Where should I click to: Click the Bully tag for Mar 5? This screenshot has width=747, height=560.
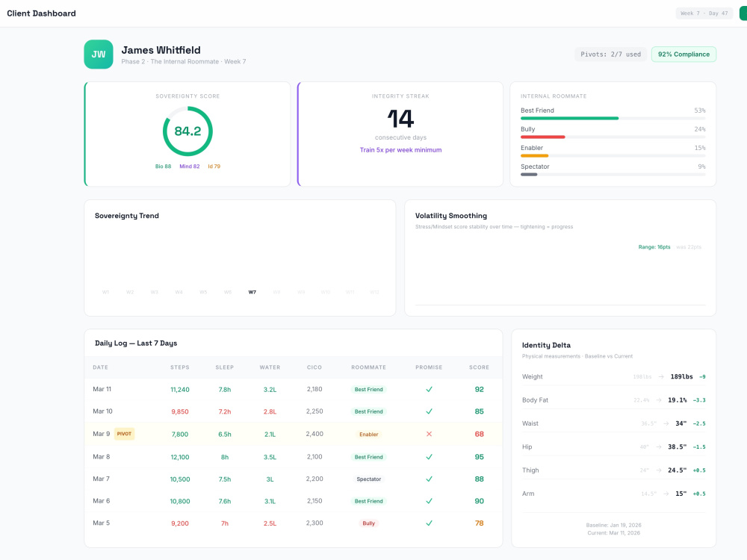[369, 523]
